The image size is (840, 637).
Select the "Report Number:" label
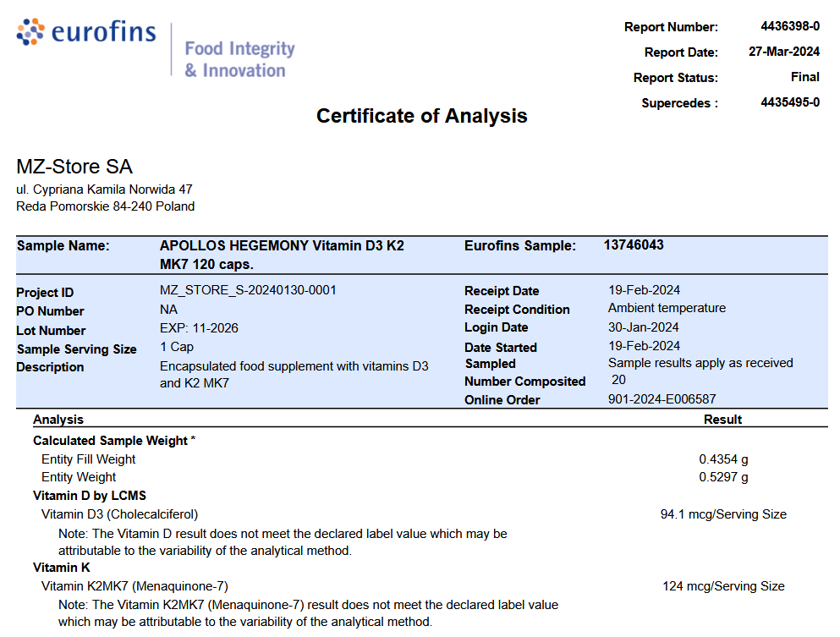point(672,27)
